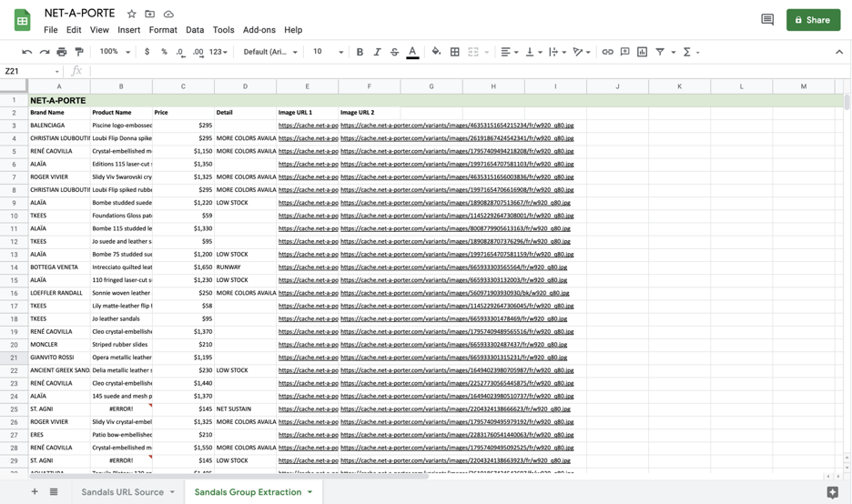Open the comment history icon
852x504 pixels.
(x=766, y=19)
